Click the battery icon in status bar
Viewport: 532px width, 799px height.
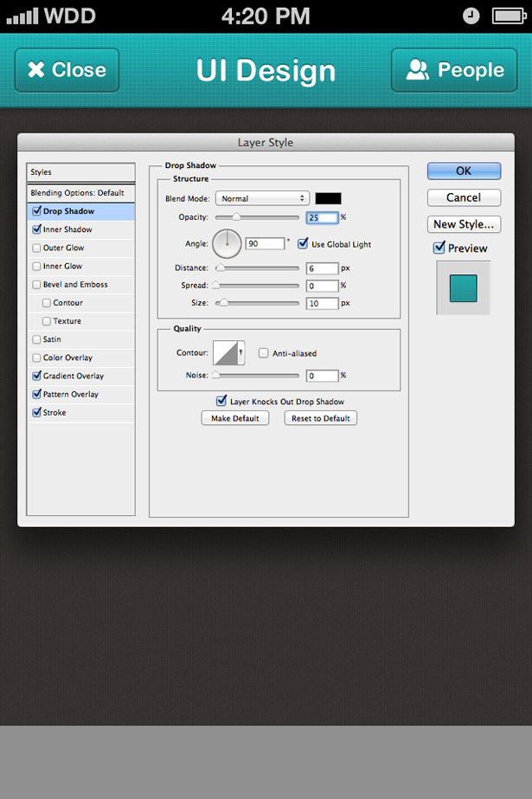pyautogui.click(x=508, y=16)
